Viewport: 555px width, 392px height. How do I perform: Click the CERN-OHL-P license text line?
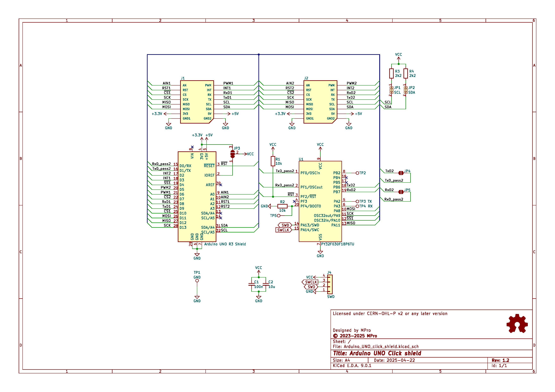coord(390,313)
